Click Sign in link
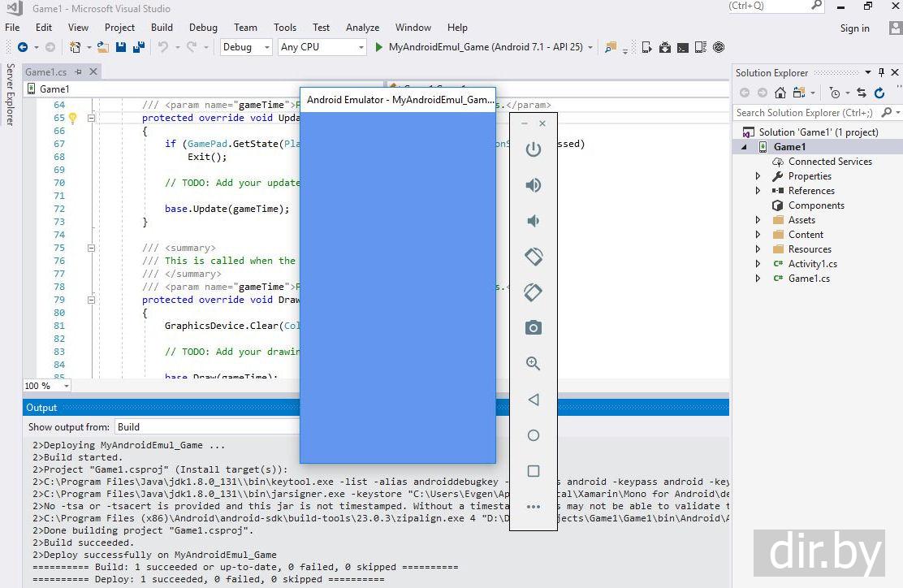This screenshot has width=903, height=588. click(854, 28)
